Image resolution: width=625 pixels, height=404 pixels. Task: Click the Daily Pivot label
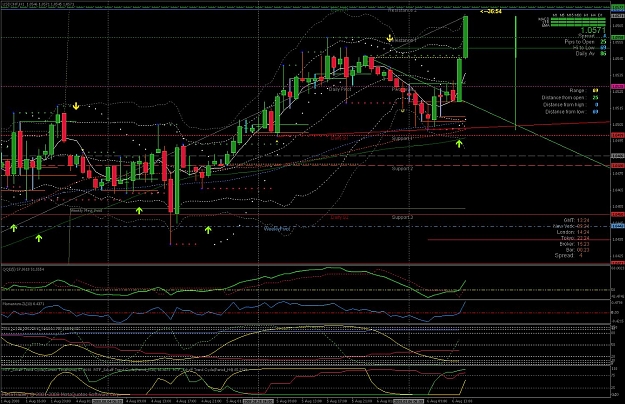click(x=340, y=89)
